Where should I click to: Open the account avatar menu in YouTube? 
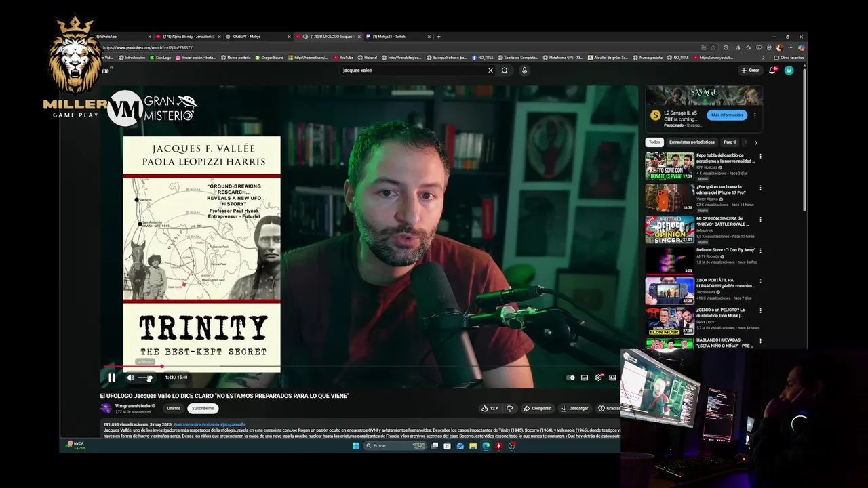(x=789, y=70)
